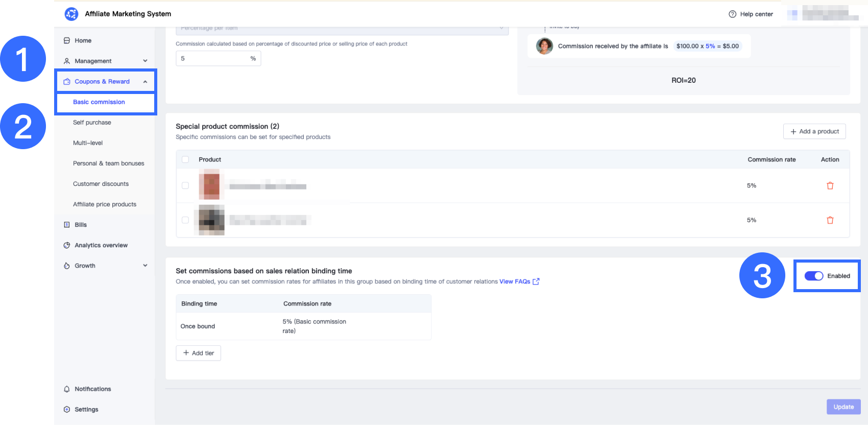Tick the first product row checkbox
This screenshot has height=425, width=868.
coord(185,186)
